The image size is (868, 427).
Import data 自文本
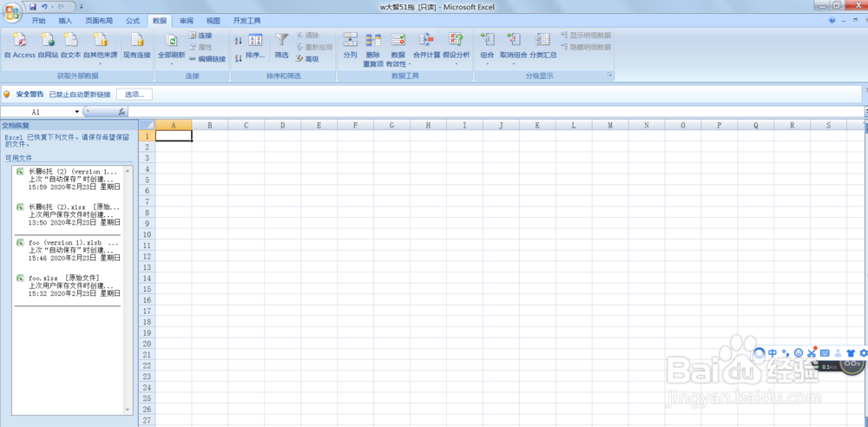pyautogui.click(x=71, y=46)
